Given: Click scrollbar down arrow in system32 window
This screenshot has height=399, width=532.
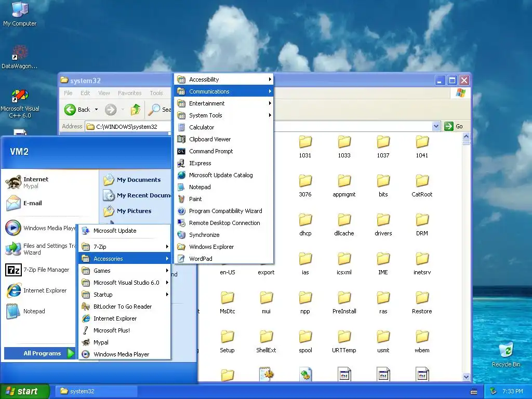Looking at the screenshot, I should coord(466,377).
